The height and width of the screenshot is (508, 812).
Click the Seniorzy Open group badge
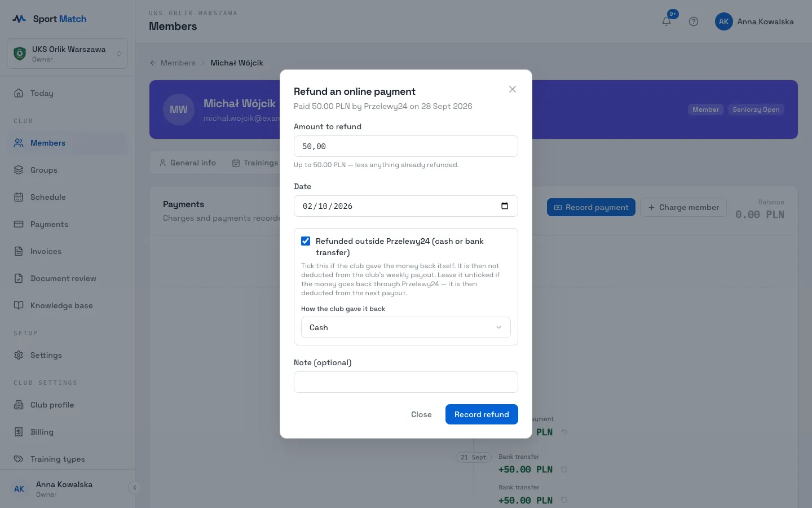tap(756, 110)
